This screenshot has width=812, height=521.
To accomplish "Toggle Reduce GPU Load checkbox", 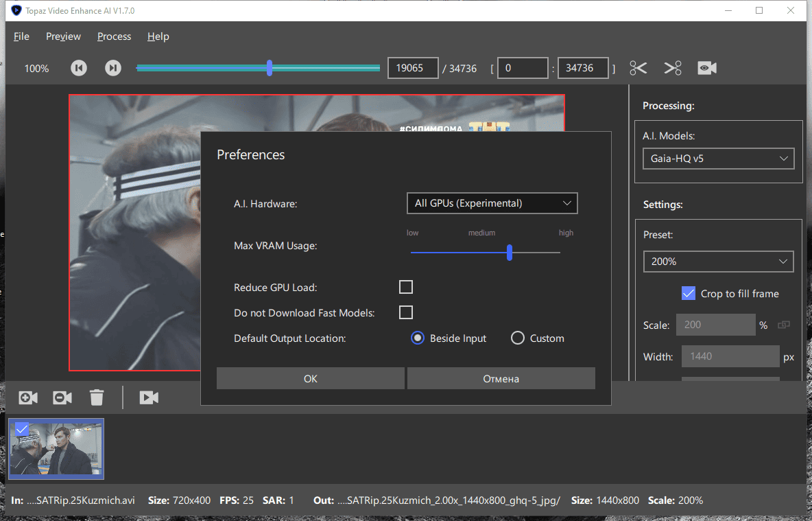I will [x=406, y=287].
